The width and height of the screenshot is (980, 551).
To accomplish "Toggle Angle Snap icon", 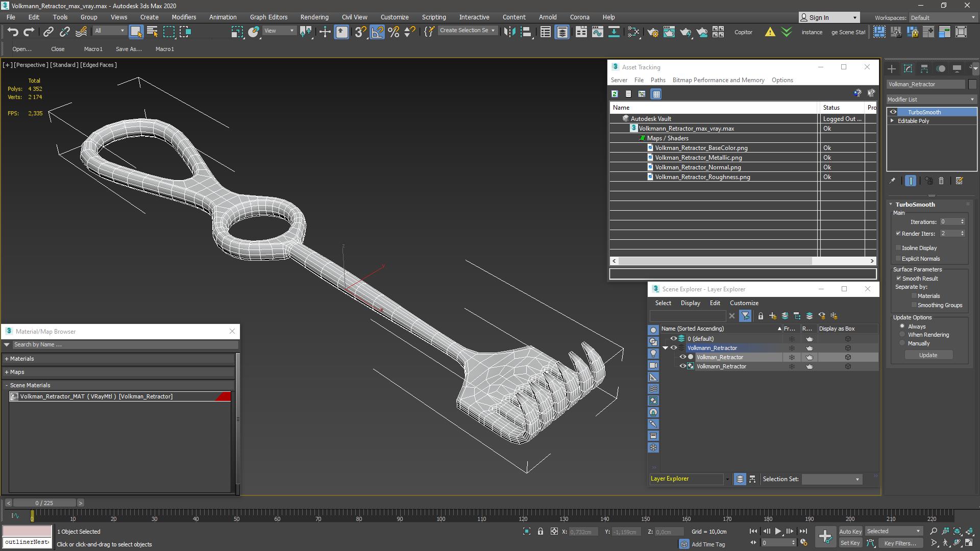I will pyautogui.click(x=377, y=32).
